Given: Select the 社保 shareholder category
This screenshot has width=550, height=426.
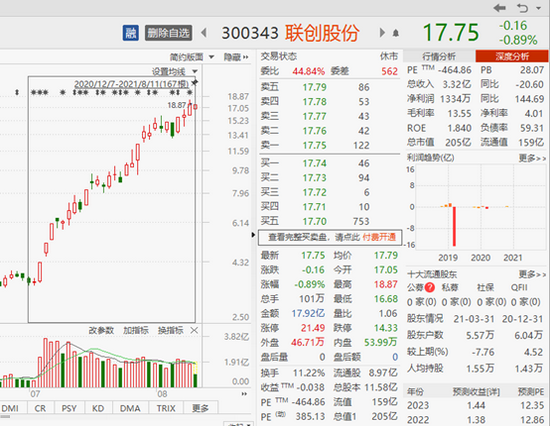Looking at the screenshot, I should coord(485,288).
